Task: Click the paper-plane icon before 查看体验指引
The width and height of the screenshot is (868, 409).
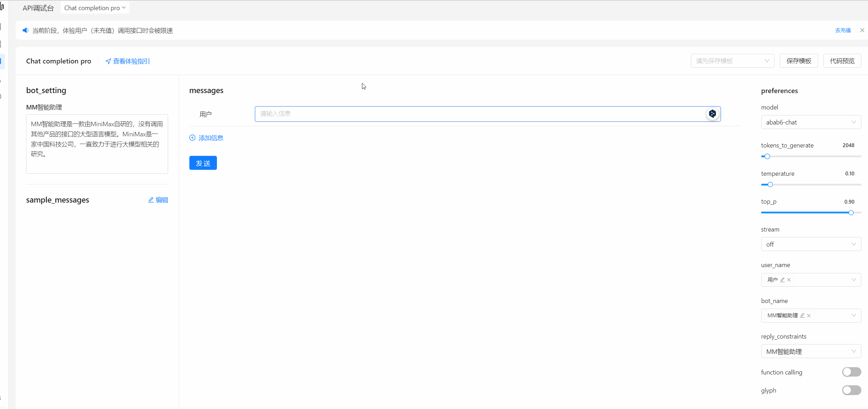Action: pyautogui.click(x=108, y=61)
